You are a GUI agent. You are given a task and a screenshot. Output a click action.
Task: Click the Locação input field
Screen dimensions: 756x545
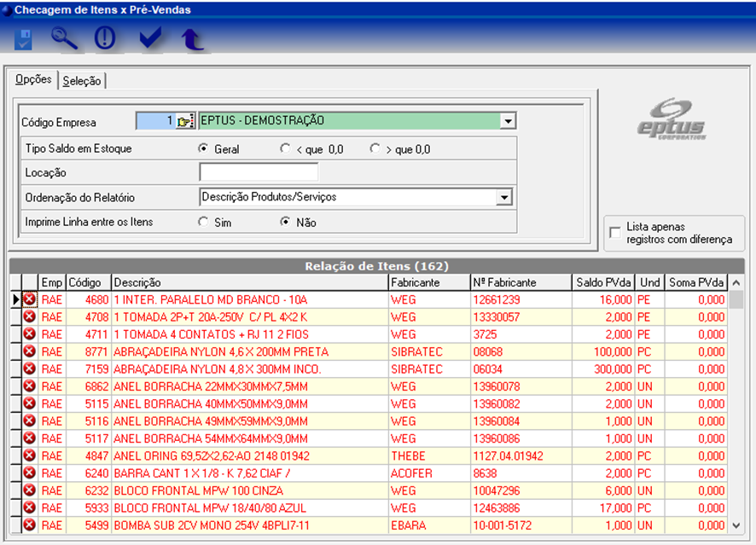pos(258,172)
